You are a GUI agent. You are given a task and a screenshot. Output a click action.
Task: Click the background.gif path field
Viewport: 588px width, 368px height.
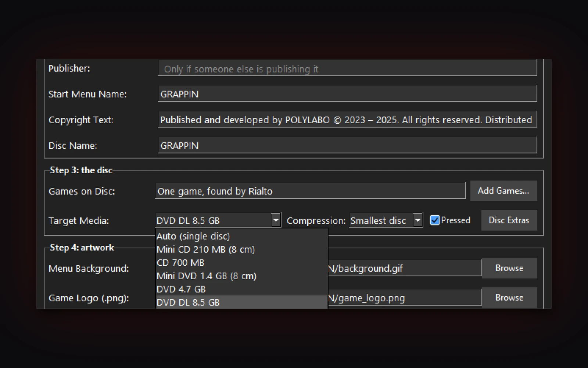pyautogui.click(x=405, y=268)
